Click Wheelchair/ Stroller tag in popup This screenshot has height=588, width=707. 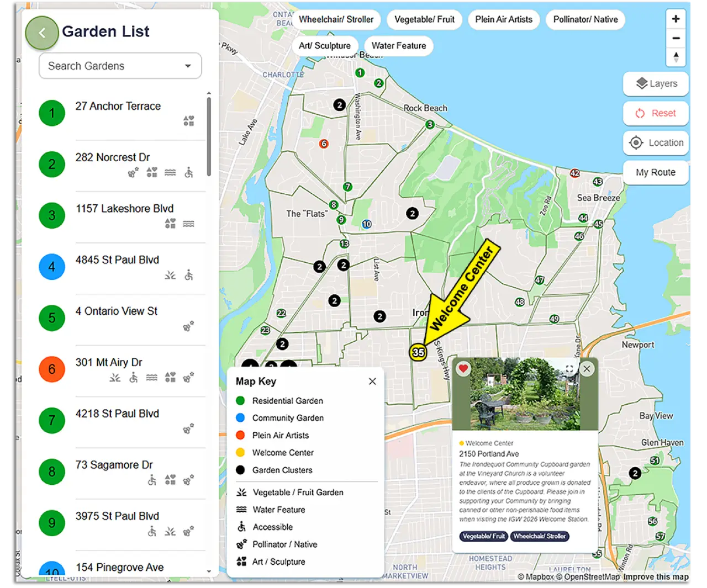pyautogui.click(x=539, y=536)
